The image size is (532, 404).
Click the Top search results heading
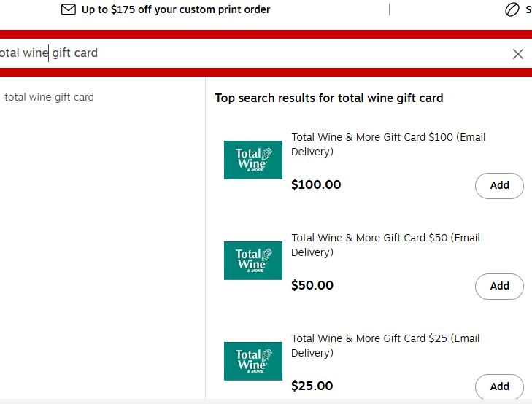pyautogui.click(x=329, y=98)
